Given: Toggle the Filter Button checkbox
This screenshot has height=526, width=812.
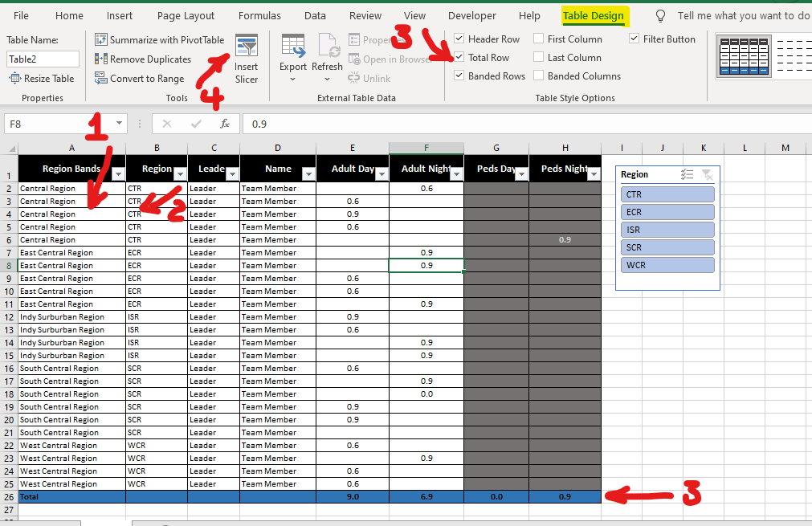Looking at the screenshot, I should point(634,39).
